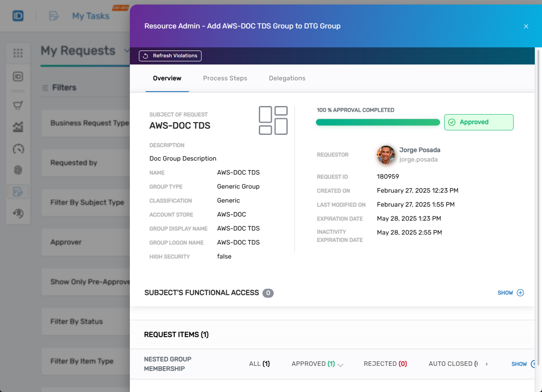This screenshot has height=392, width=542.
Task: Filter items by Rejected (0)
Action: point(385,364)
